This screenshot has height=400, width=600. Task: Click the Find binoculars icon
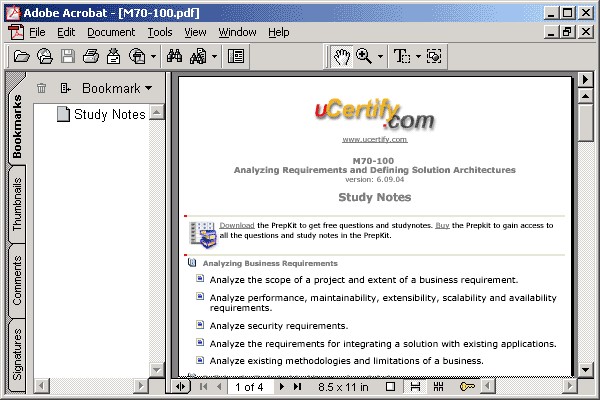pos(174,57)
